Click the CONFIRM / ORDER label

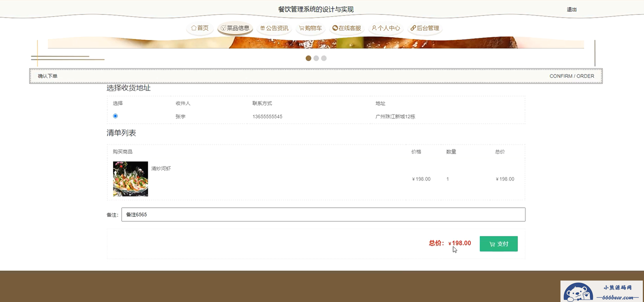coord(572,76)
